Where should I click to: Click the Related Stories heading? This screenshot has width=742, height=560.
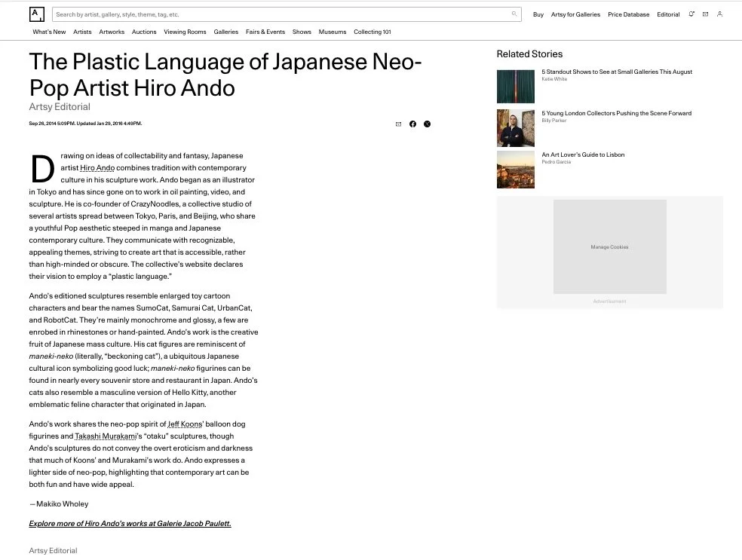coord(529,54)
